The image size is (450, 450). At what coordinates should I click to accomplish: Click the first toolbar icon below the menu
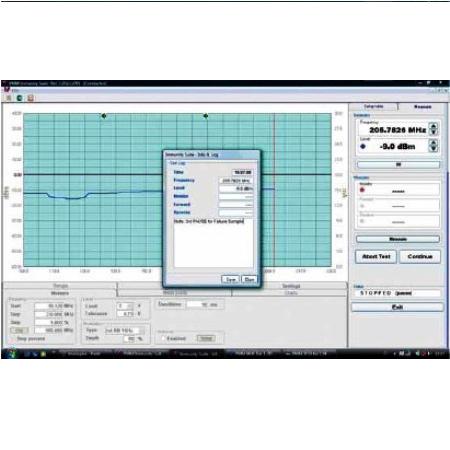click(9, 98)
